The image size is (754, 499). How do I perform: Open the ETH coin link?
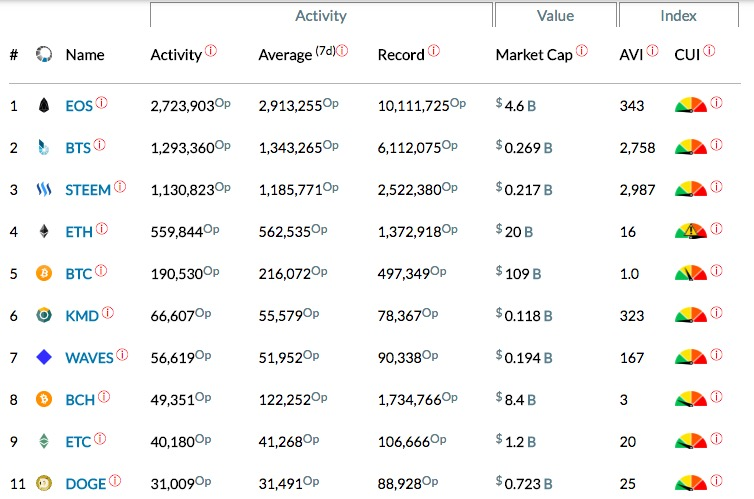click(x=79, y=232)
